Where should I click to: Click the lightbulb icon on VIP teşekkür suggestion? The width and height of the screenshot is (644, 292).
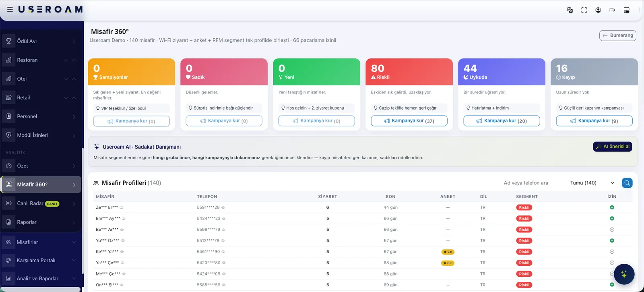98,108
